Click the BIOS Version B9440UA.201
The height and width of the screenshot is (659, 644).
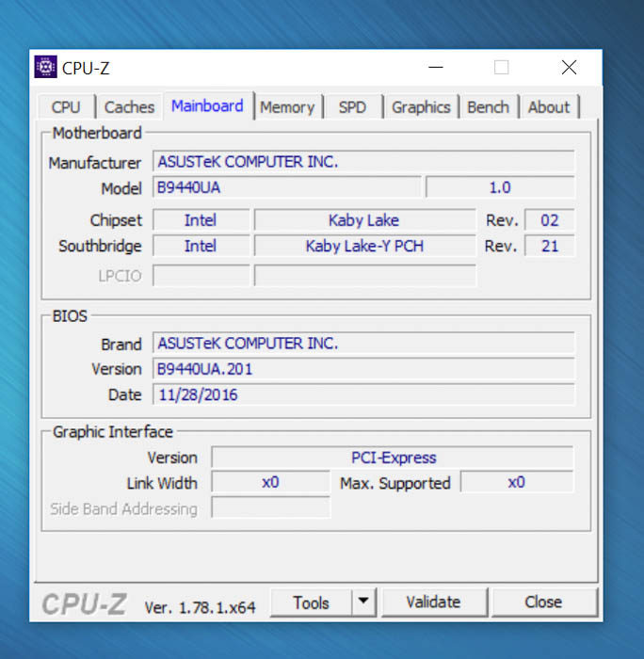(363, 369)
